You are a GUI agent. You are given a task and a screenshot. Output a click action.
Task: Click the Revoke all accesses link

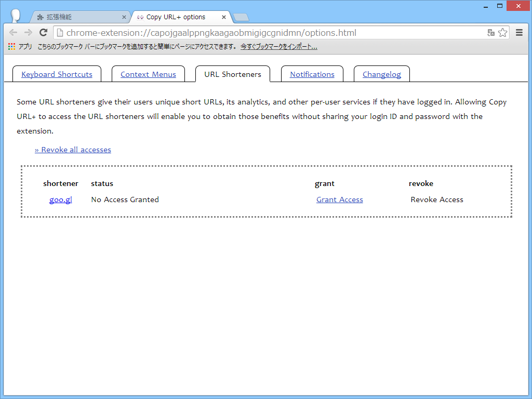click(73, 150)
